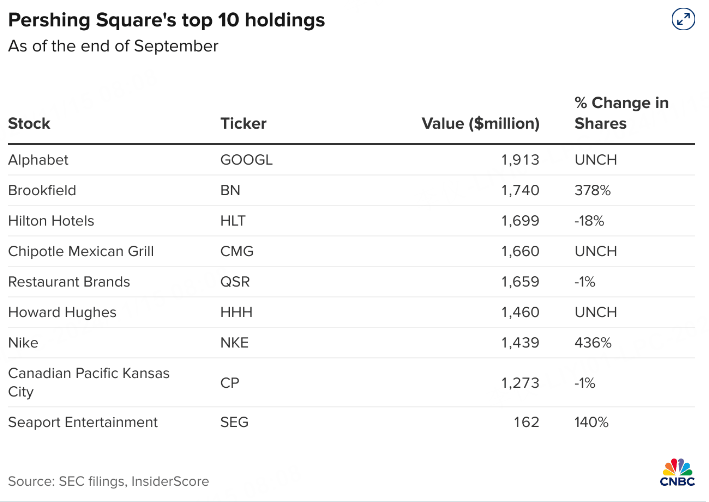Click Nike's 436% share change

coord(591,343)
